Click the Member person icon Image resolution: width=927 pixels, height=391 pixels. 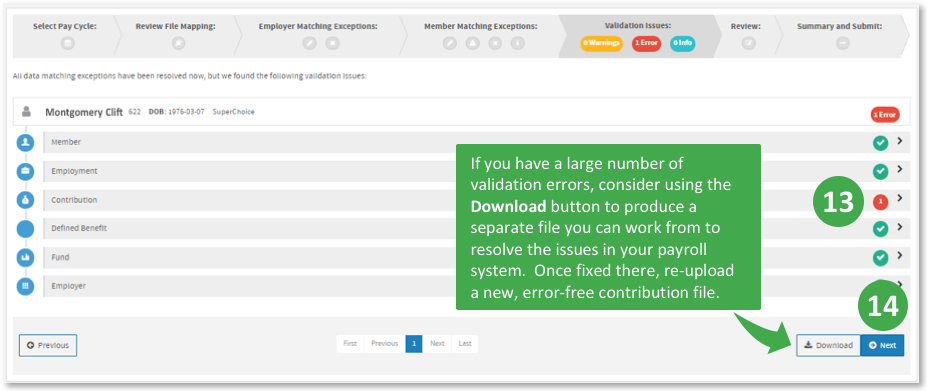pos(25,143)
